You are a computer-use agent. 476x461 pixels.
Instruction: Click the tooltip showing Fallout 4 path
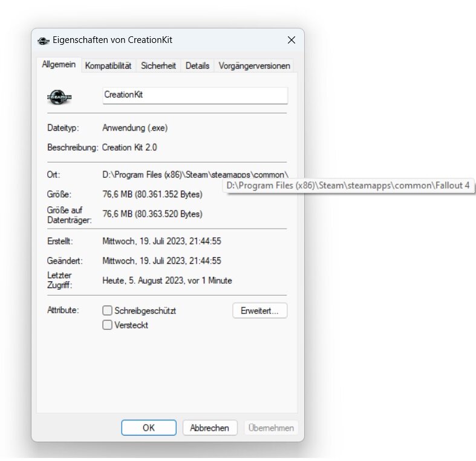[x=348, y=185]
